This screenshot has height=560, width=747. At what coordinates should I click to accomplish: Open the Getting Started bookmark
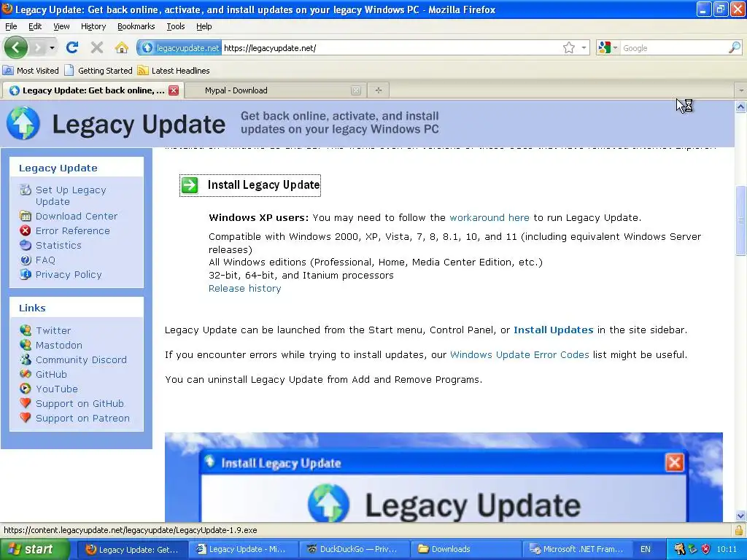98,71
